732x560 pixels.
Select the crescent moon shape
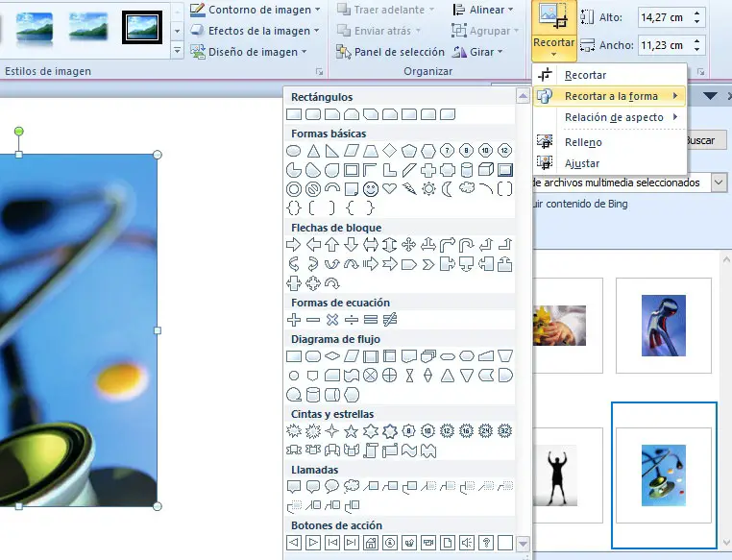click(448, 189)
